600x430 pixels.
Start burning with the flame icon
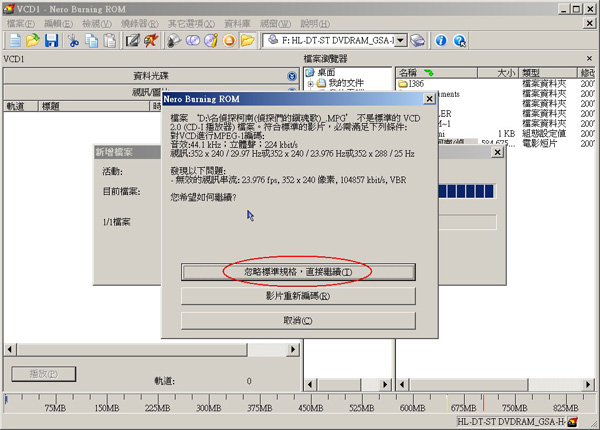(151, 40)
